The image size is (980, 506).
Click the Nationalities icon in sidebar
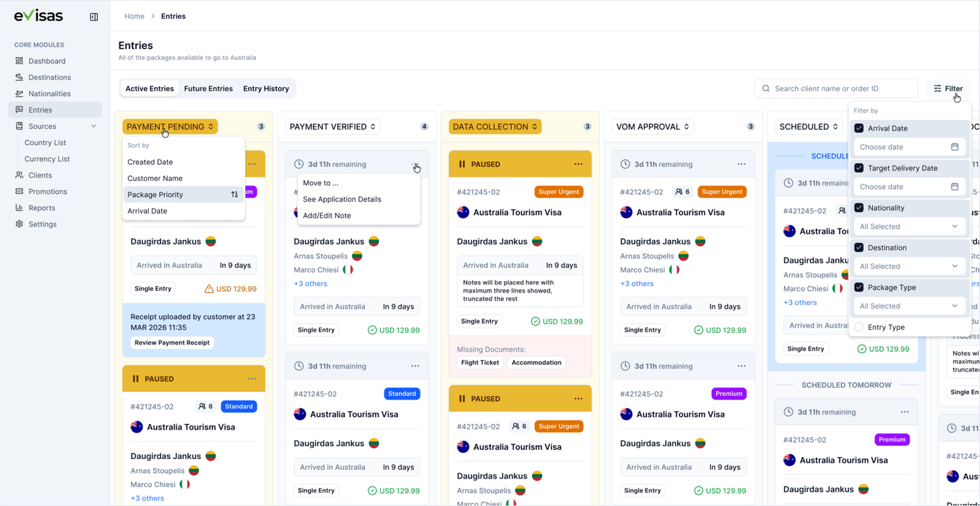(x=19, y=93)
